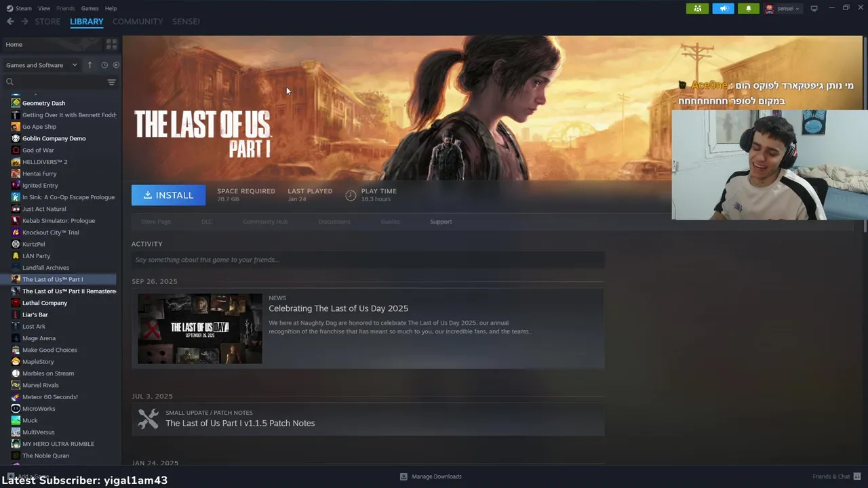This screenshot has width=868, height=488.
Task: Click the activity status input field
Action: click(368, 260)
